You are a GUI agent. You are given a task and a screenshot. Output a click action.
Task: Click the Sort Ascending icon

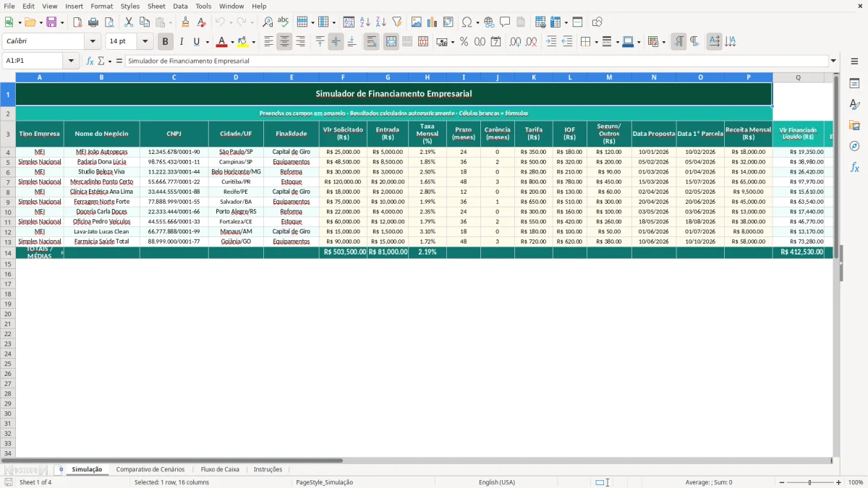coord(365,22)
